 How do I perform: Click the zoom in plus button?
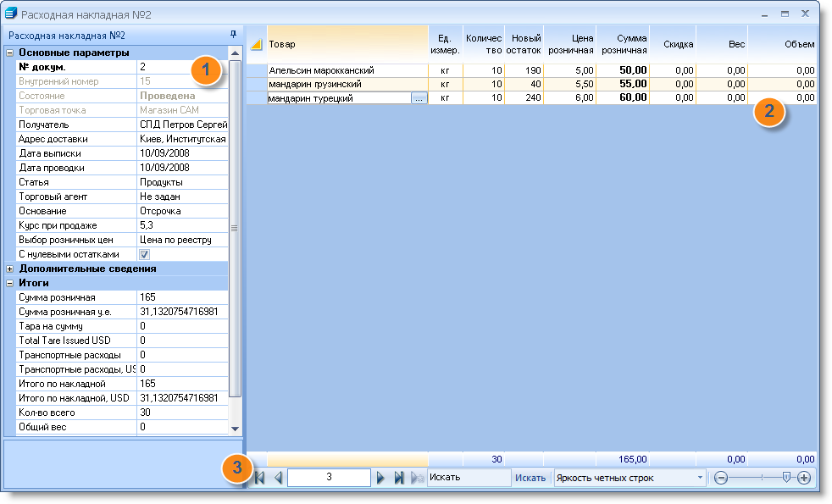point(804,478)
